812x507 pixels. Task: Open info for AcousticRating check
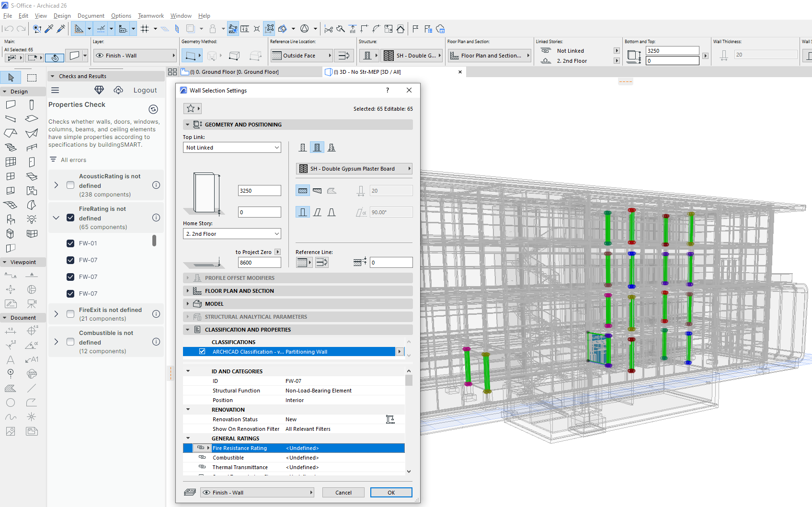point(156,185)
